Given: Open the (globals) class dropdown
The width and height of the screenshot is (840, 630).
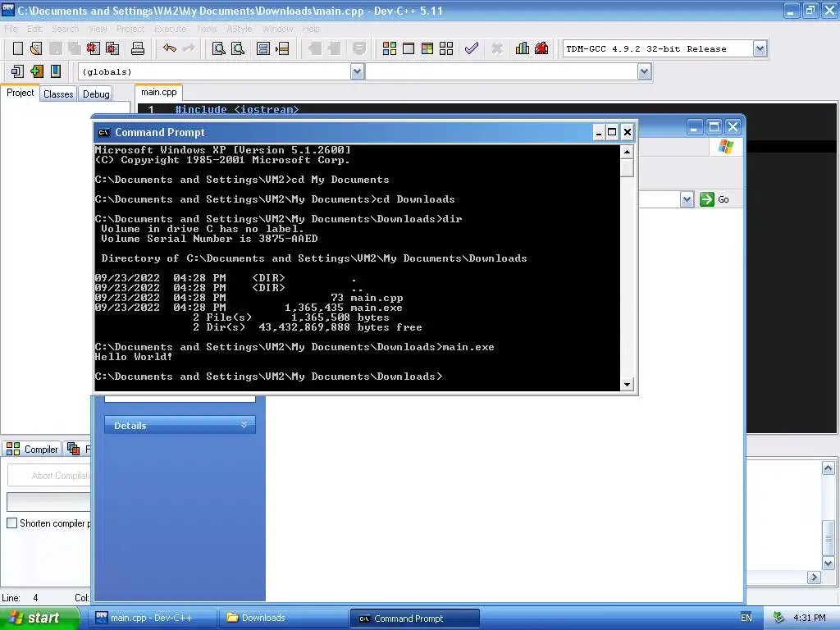Looking at the screenshot, I should (x=358, y=71).
